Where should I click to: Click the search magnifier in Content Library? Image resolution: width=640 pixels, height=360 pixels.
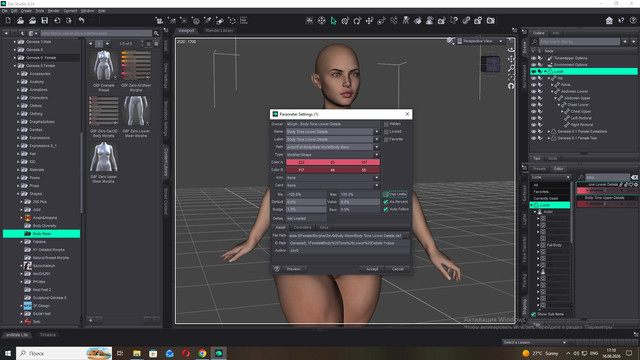click(x=156, y=33)
